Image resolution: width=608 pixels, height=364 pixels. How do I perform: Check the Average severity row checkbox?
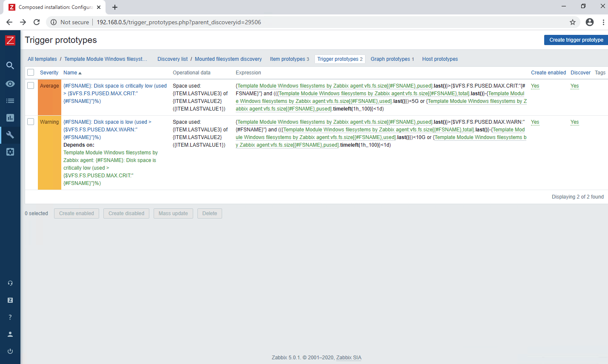coord(31,85)
